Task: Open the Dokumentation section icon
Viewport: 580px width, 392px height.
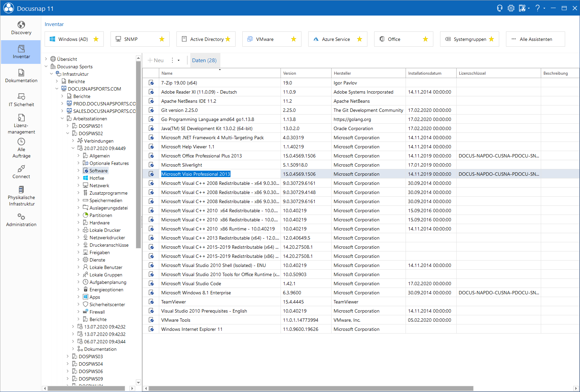Action: pyautogui.click(x=21, y=73)
